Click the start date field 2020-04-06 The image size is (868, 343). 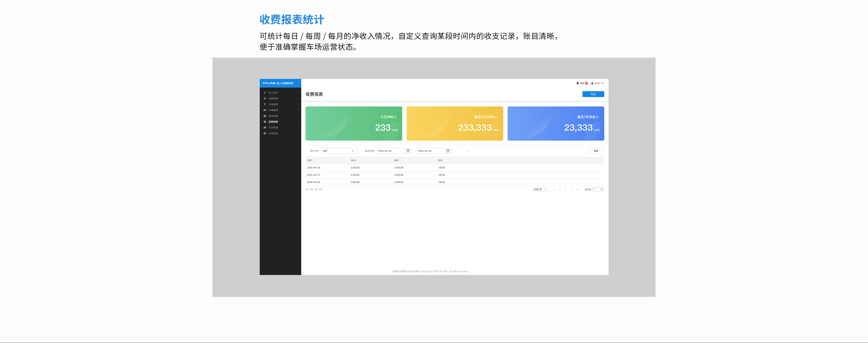point(394,151)
